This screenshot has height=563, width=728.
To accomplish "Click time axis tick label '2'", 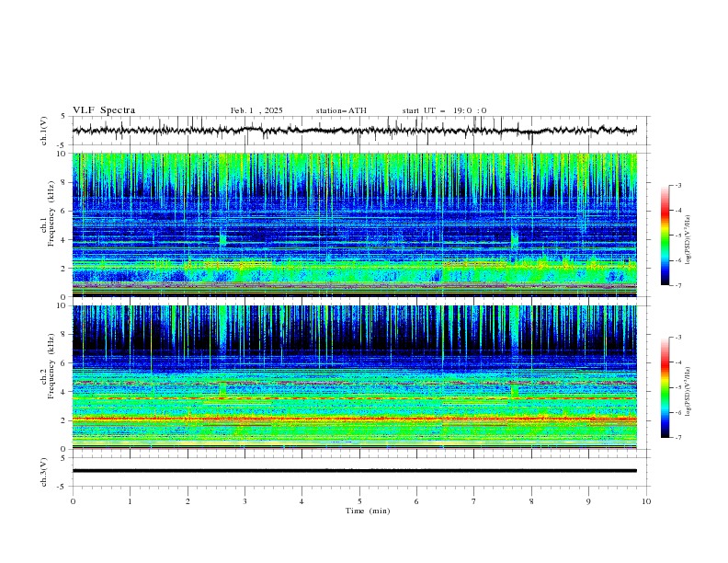I will (x=188, y=501).
